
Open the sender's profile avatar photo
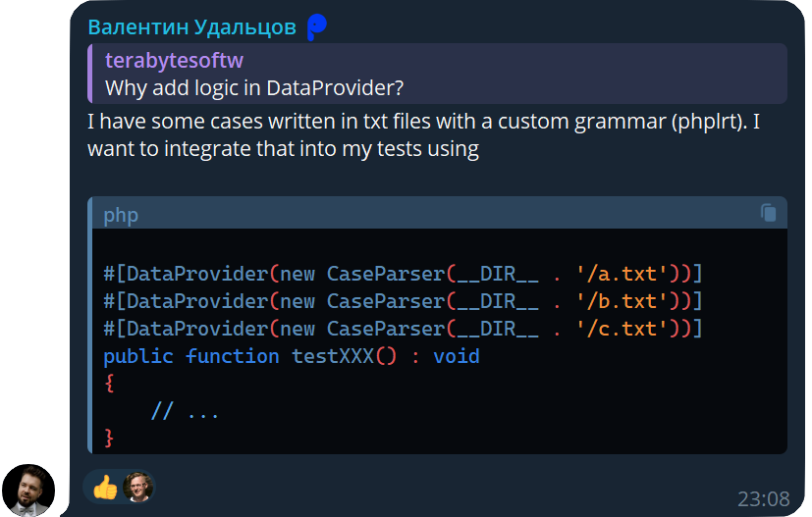[27, 490]
